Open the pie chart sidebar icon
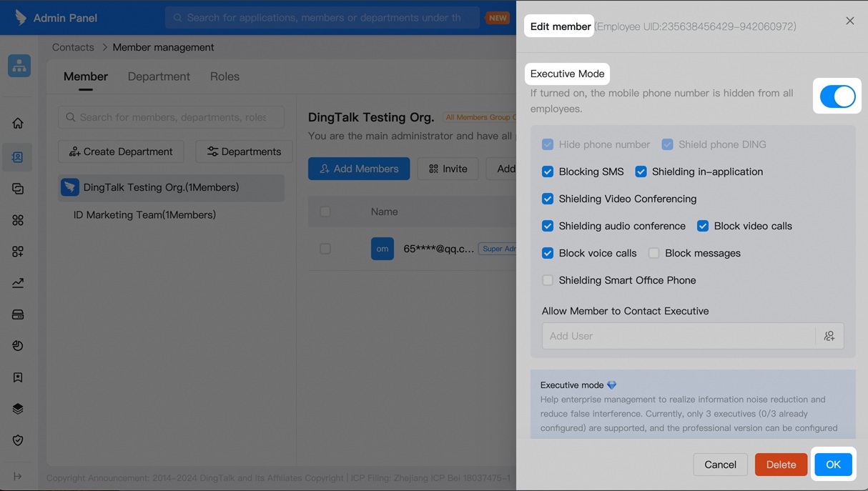Image resolution: width=868 pixels, height=491 pixels. click(18, 346)
